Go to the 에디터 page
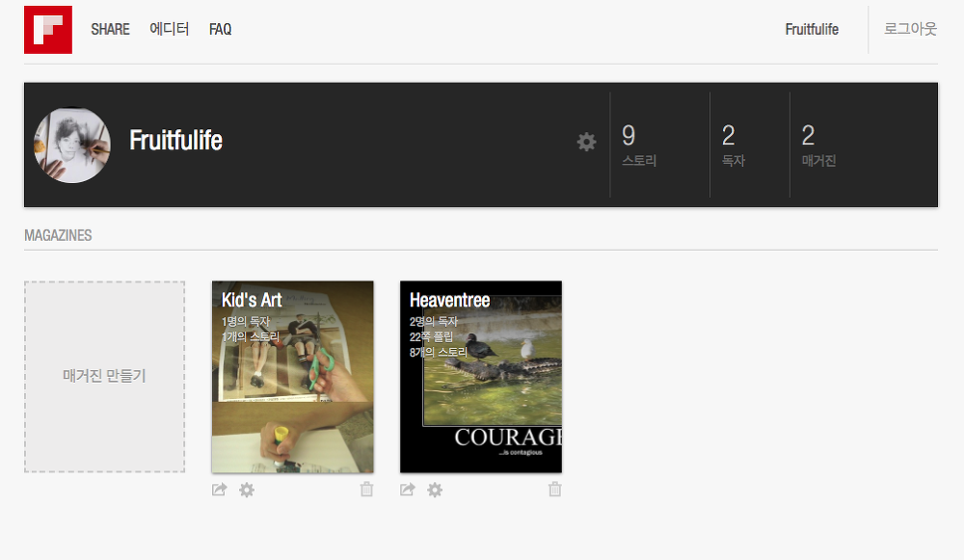Image resolution: width=964 pixels, height=560 pixels. pyautogui.click(x=169, y=29)
